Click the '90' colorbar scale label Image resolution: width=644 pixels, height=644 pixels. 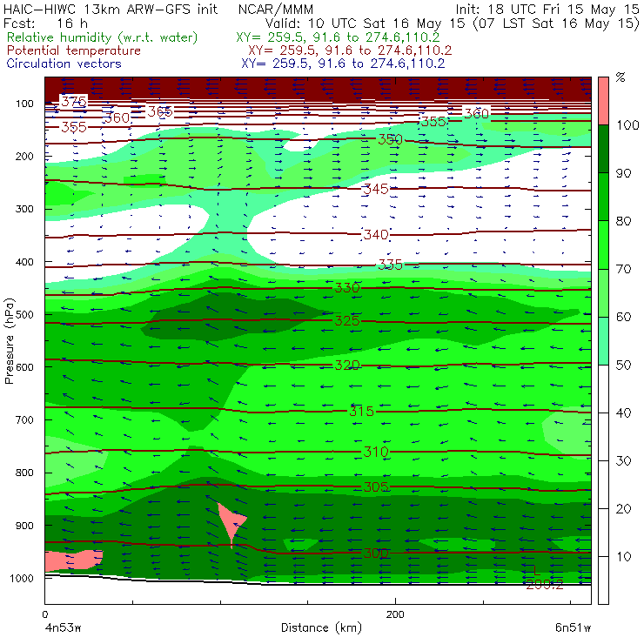coord(623,173)
